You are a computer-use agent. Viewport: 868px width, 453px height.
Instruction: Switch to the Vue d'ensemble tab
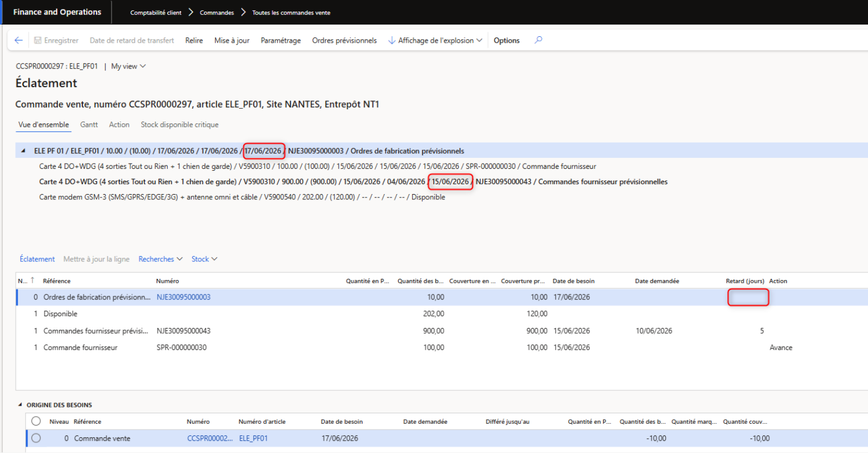click(x=44, y=125)
